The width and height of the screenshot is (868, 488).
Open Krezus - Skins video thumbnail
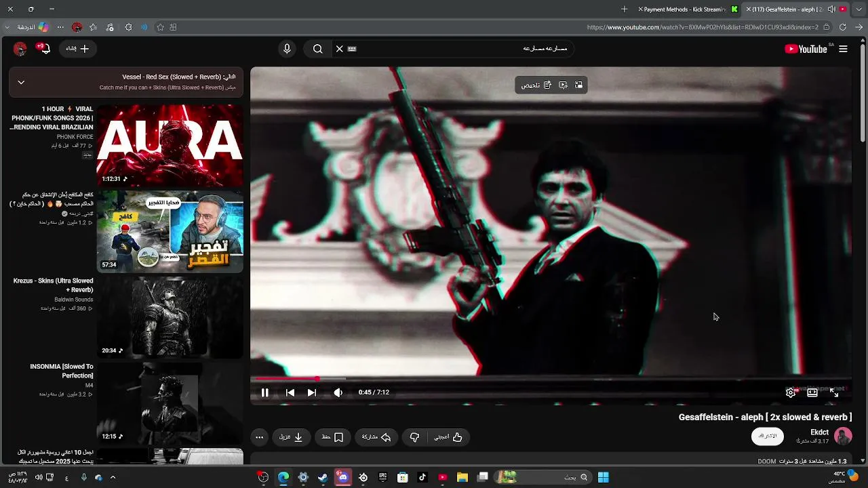170,317
